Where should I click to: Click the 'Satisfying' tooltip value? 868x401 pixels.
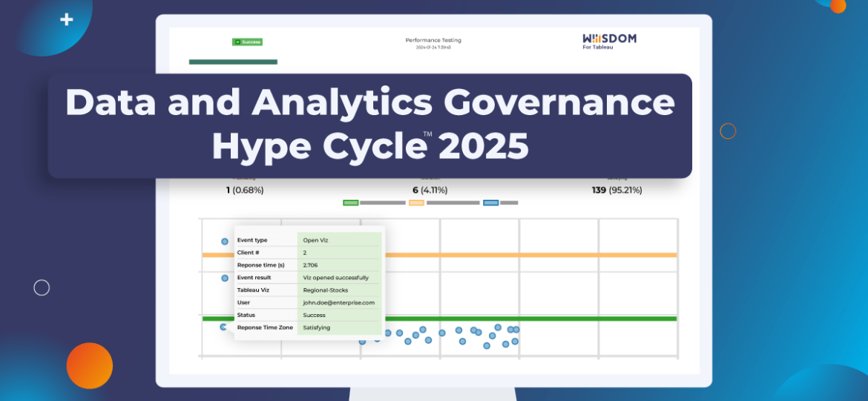(x=317, y=327)
